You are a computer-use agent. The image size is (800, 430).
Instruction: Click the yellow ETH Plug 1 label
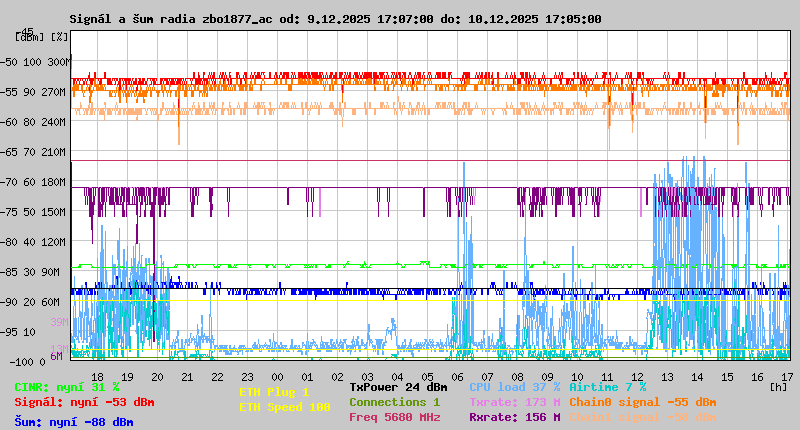(274, 392)
